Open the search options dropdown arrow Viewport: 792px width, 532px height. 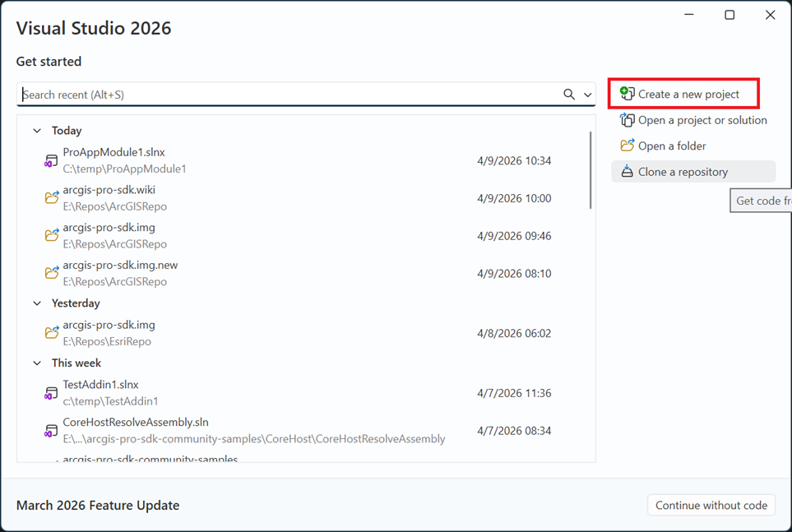point(587,95)
